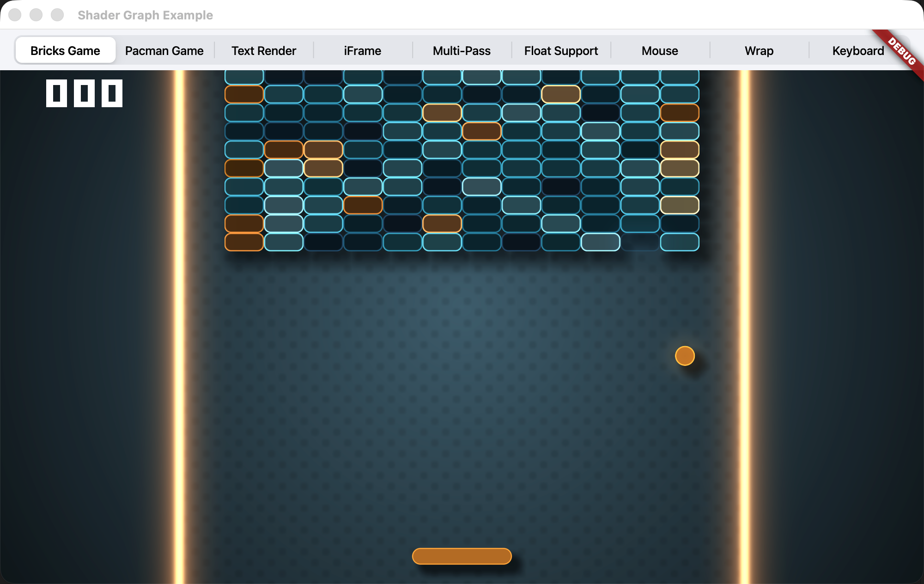Click the window close button

tap(15, 15)
